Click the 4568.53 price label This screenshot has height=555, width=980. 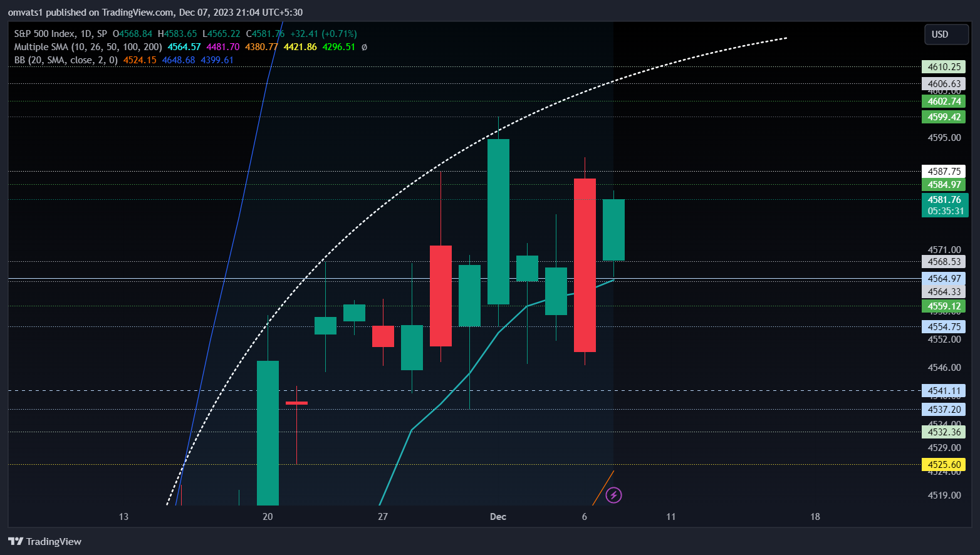944,262
